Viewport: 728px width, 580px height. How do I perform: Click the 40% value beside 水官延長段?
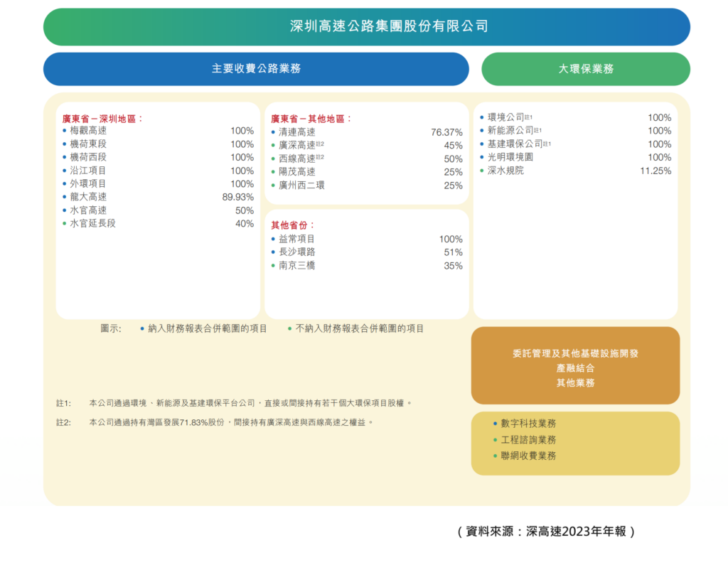pyautogui.click(x=245, y=224)
